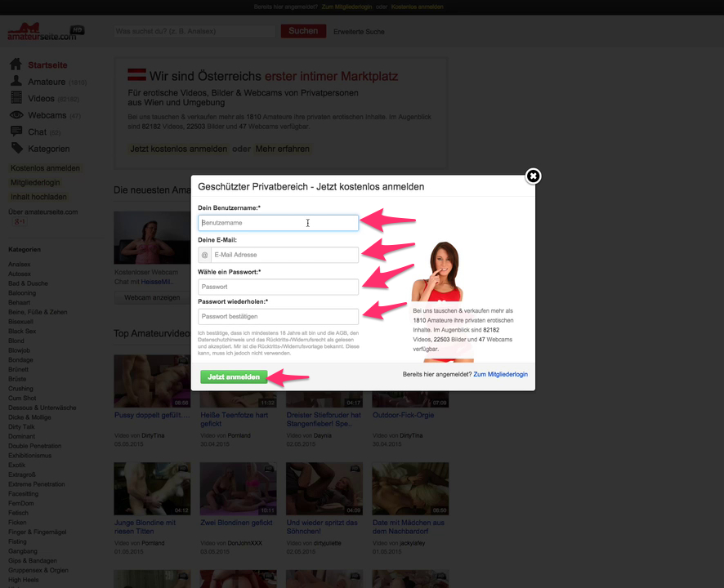Click Kostenlos anmelden in the sidebar

pyautogui.click(x=45, y=168)
